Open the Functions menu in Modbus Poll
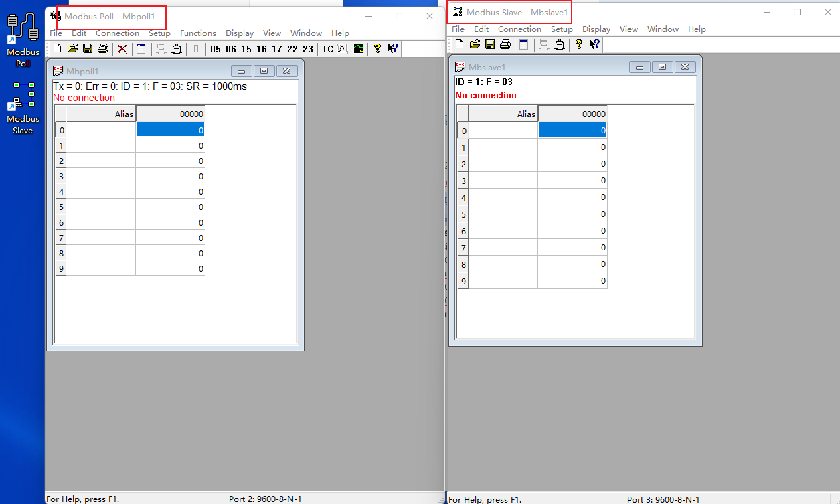Image resolution: width=840 pixels, height=504 pixels. point(197,33)
